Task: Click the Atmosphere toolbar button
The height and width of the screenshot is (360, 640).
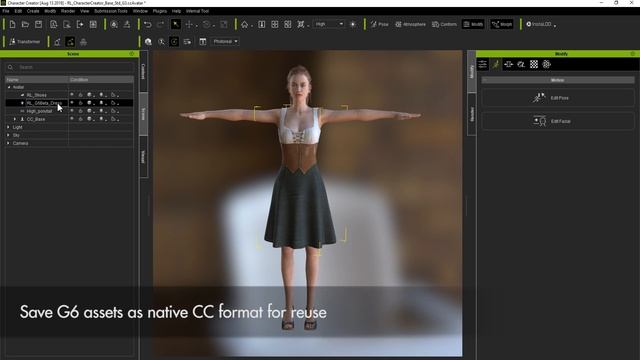Action: click(410, 24)
